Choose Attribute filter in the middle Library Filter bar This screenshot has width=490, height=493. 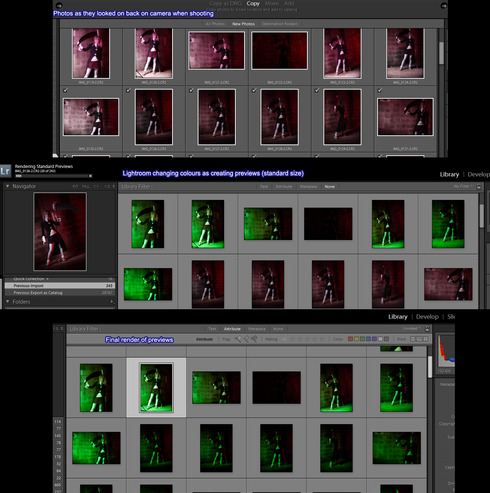click(284, 187)
